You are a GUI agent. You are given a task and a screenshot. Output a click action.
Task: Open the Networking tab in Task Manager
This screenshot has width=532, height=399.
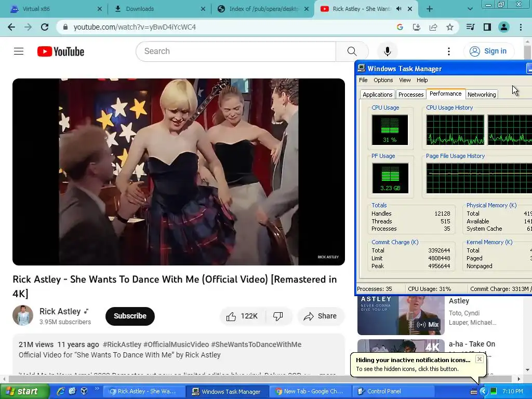pyautogui.click(x=482, y=95)
